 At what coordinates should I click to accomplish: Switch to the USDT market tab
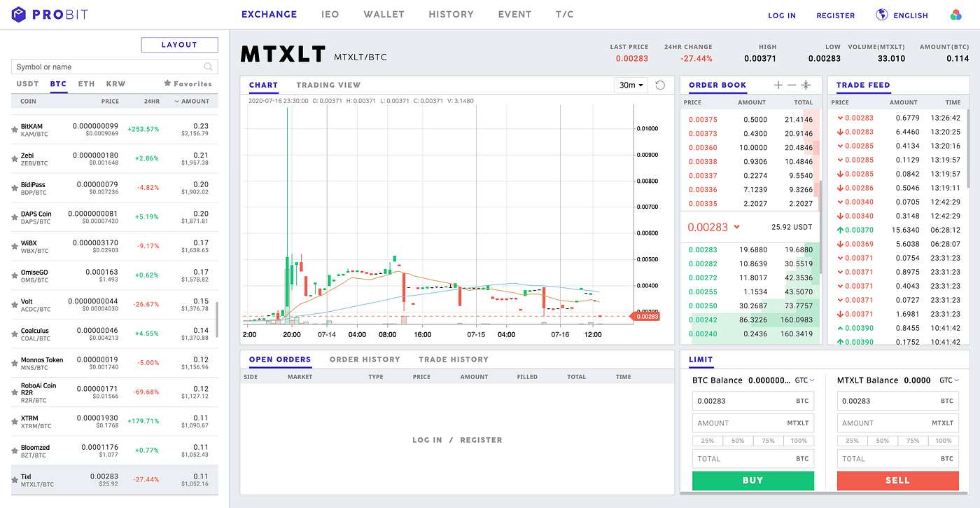coord(28,84)
